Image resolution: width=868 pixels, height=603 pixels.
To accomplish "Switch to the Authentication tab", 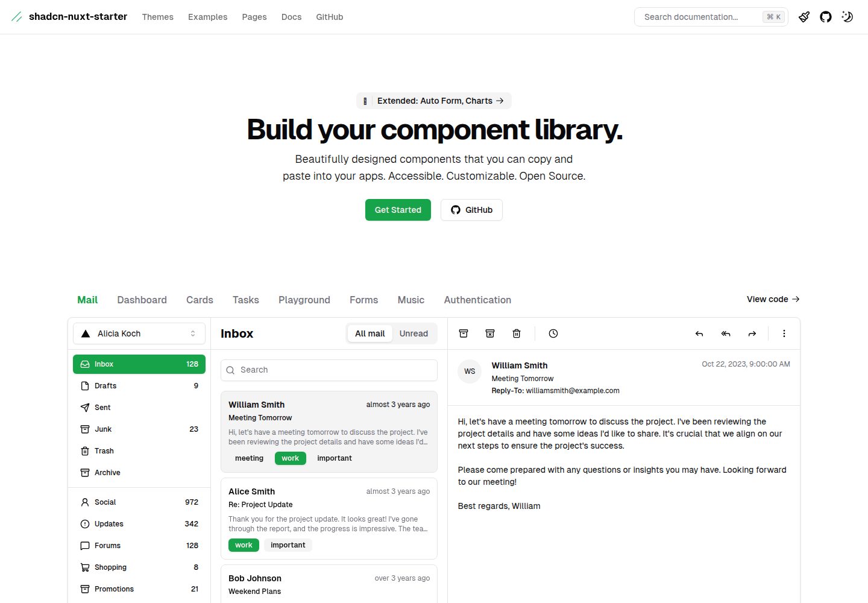I will click(x=477, y=300).
